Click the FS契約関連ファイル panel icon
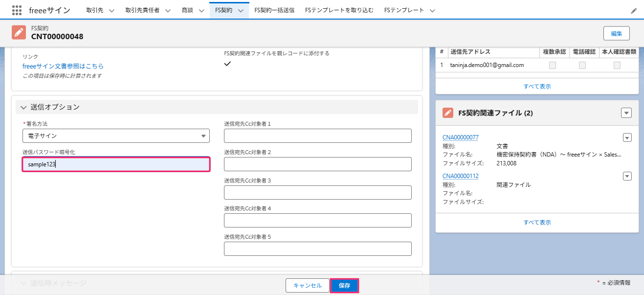 click(447, 113)
